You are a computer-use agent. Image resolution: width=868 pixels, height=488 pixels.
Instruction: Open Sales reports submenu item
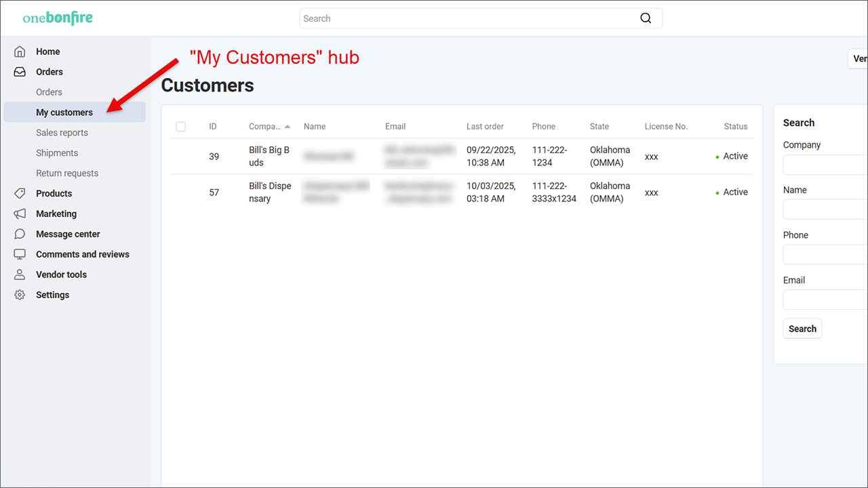click(x=62, y=133)
